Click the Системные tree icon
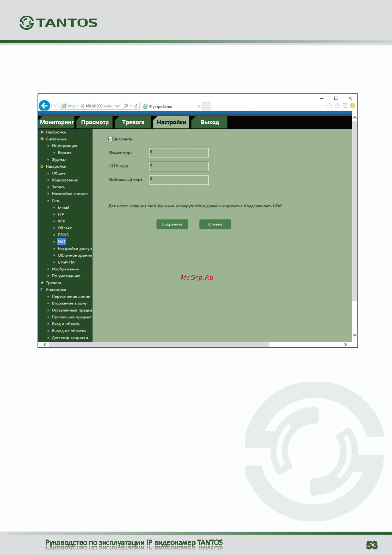The width and height of the screenshot is (392, 555). pos(42,139)
